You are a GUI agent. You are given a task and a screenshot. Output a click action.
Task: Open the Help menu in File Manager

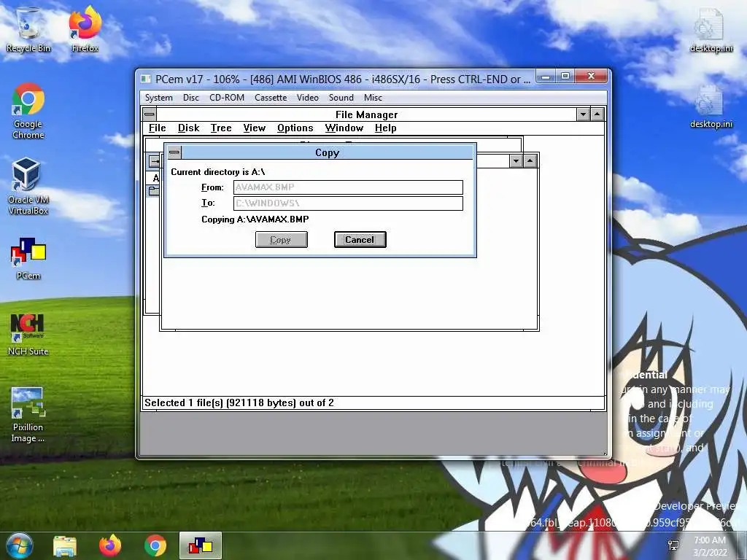pos(385,128)
